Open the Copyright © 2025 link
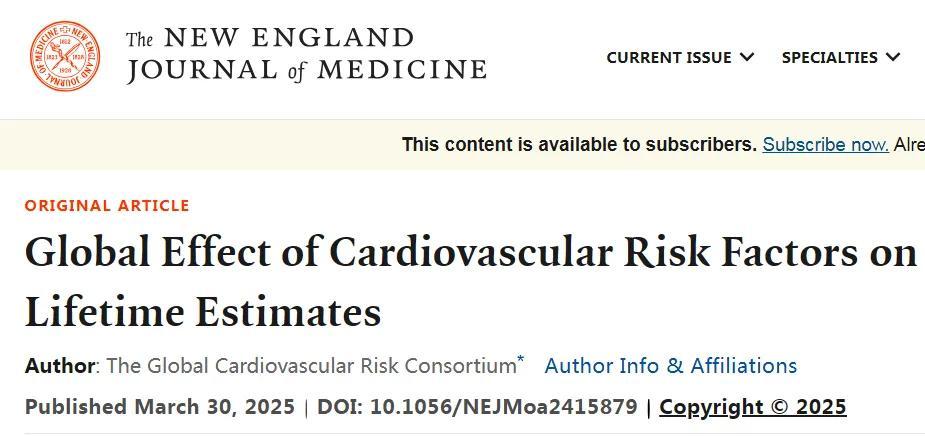 pos(752,407)
